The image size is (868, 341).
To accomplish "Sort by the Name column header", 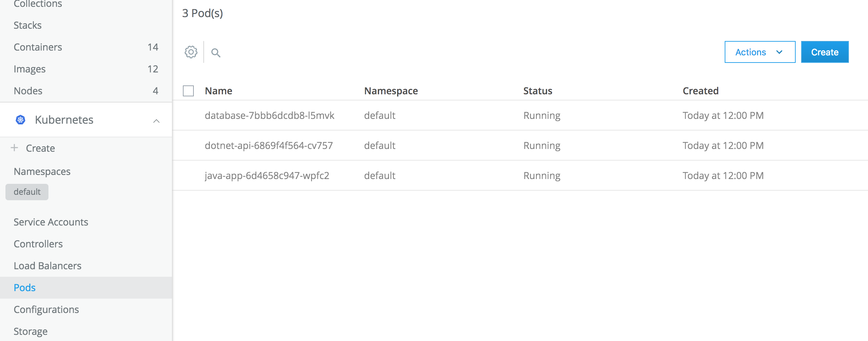I will pos(219,91).
